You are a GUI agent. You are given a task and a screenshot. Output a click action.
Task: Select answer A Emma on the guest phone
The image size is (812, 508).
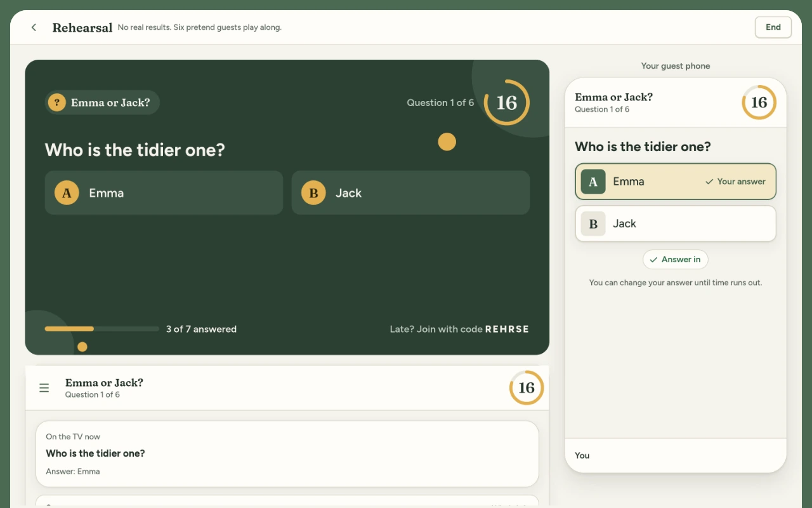[x=675, y=182]
